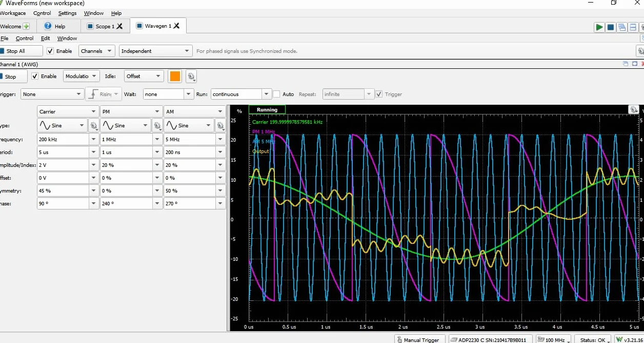Click the Carrier symmetry 45 % field
The height and width of the screenshot is (343, 644).
(64, 190)
